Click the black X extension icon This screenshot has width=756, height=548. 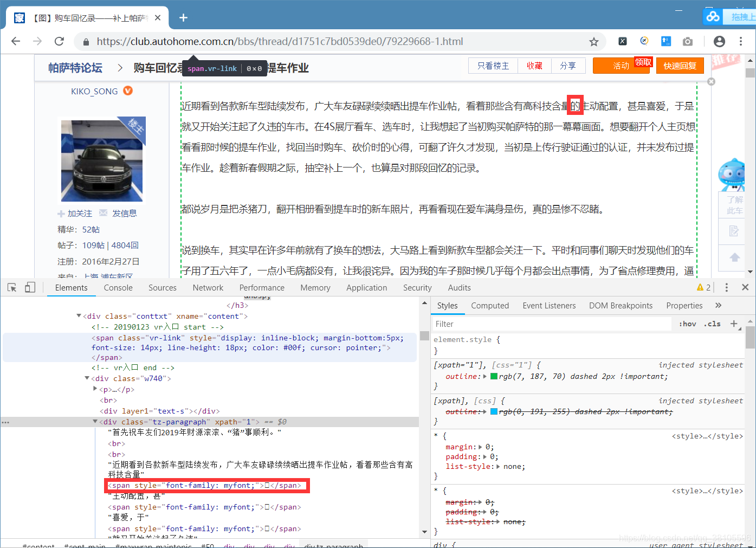623,41
